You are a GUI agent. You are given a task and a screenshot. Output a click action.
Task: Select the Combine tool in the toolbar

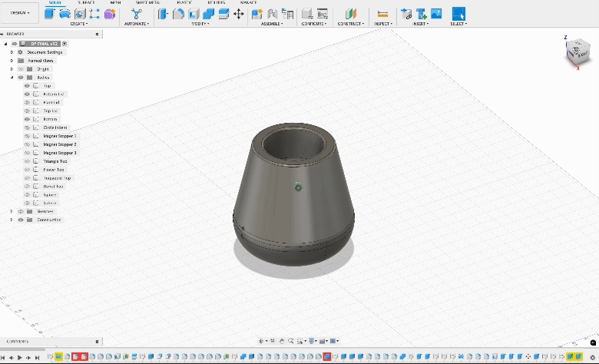209,14
